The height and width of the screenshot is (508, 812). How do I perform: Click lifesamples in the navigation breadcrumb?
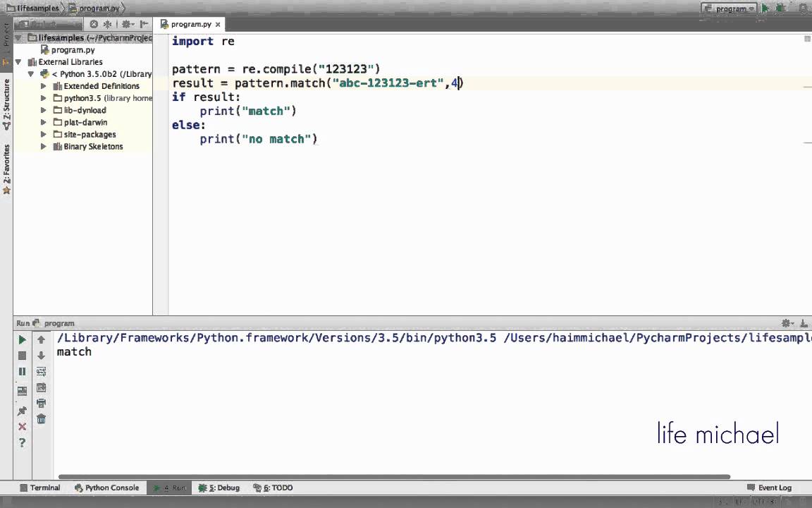click(x=33, y=8)
